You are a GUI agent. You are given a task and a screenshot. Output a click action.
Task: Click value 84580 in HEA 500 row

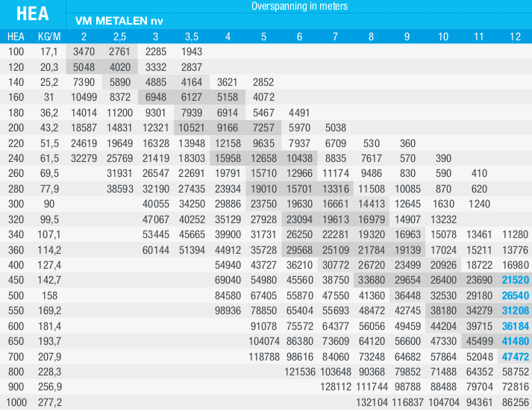[x=228, y=296]
